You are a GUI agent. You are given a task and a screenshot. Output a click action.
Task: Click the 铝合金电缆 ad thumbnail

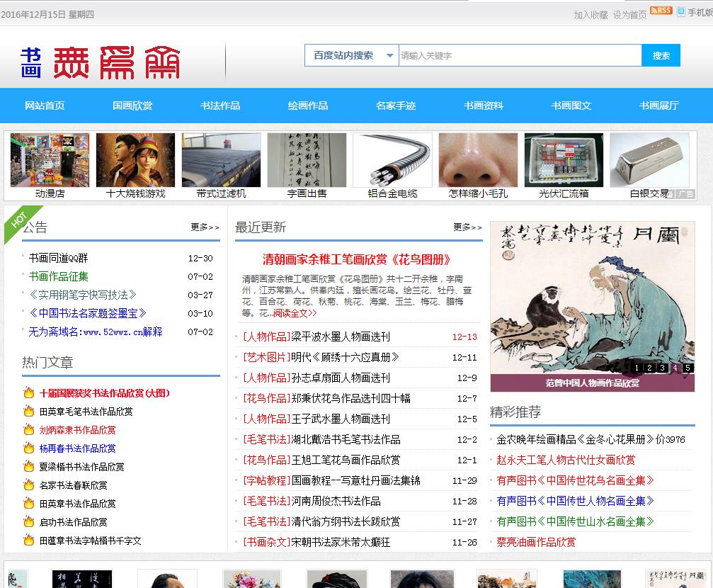(x=392, y=160)
